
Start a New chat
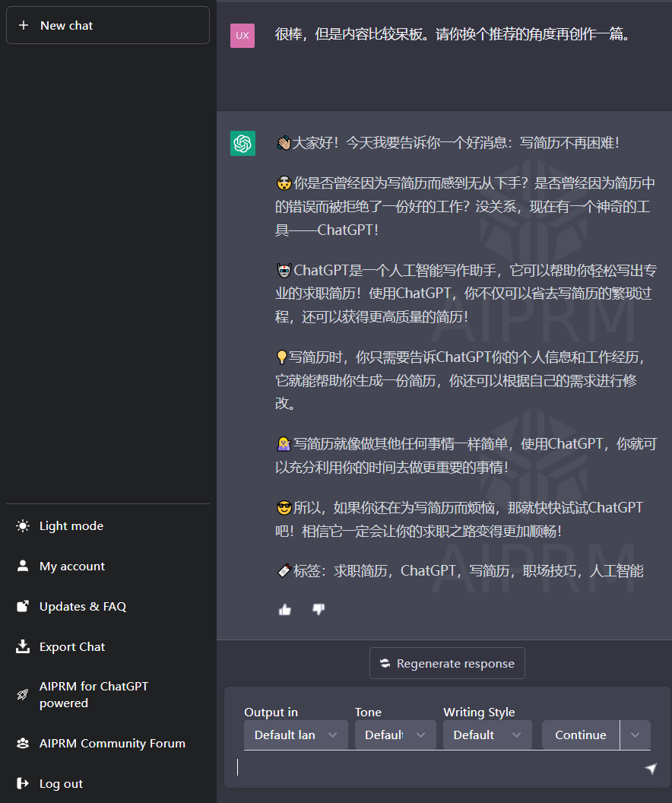pos(107,25)
